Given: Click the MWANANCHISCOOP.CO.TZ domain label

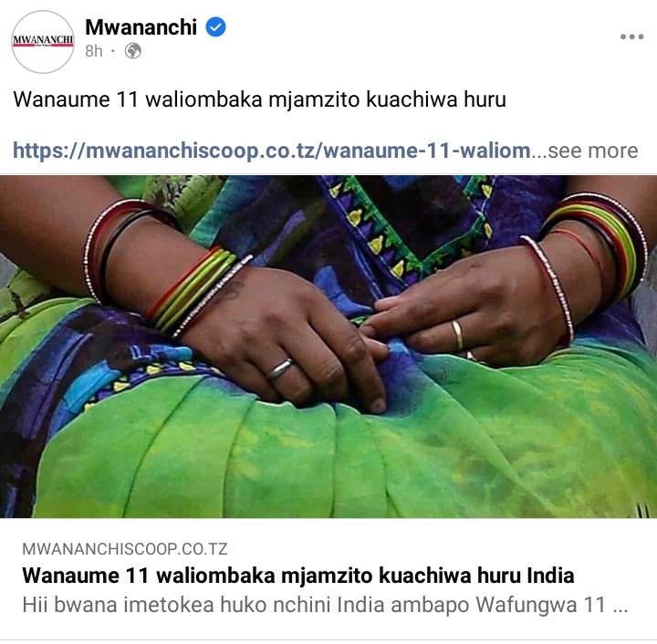Looking at the screenshot, I should pos(125,549).
